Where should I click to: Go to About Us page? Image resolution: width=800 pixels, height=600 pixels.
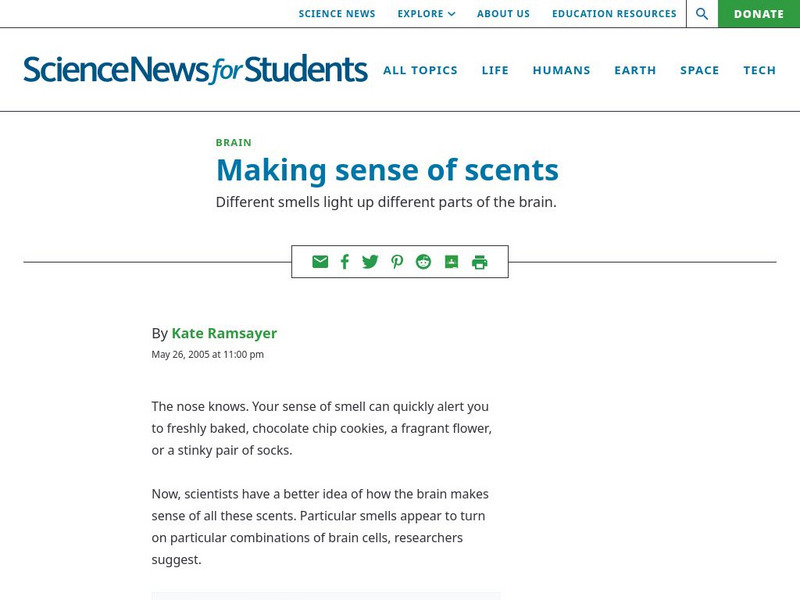pos(503,14)
